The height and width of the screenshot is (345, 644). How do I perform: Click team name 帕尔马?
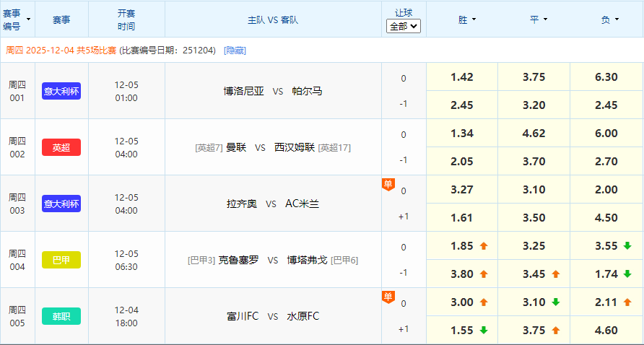(x=307, y=91)
